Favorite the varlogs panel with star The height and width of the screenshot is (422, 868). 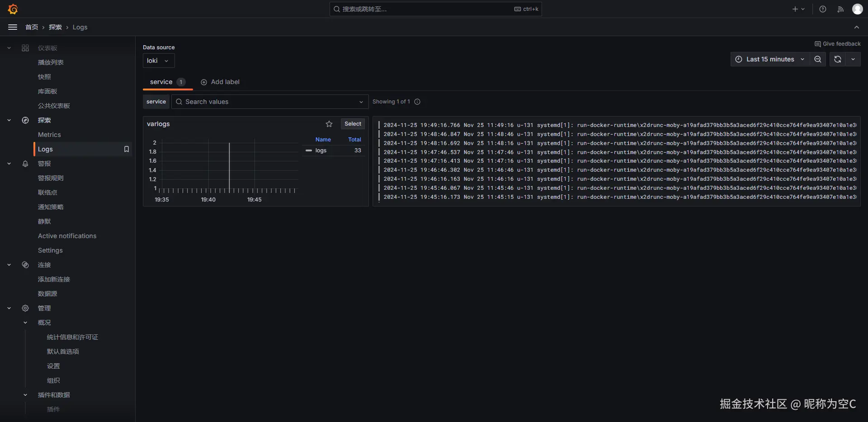click(329, 124)
